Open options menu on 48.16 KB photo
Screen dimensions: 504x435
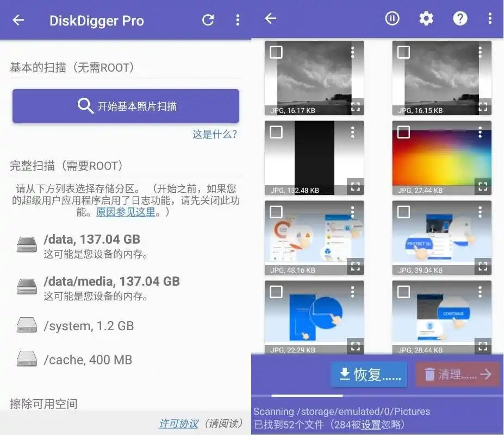click(x=353, y=212)
